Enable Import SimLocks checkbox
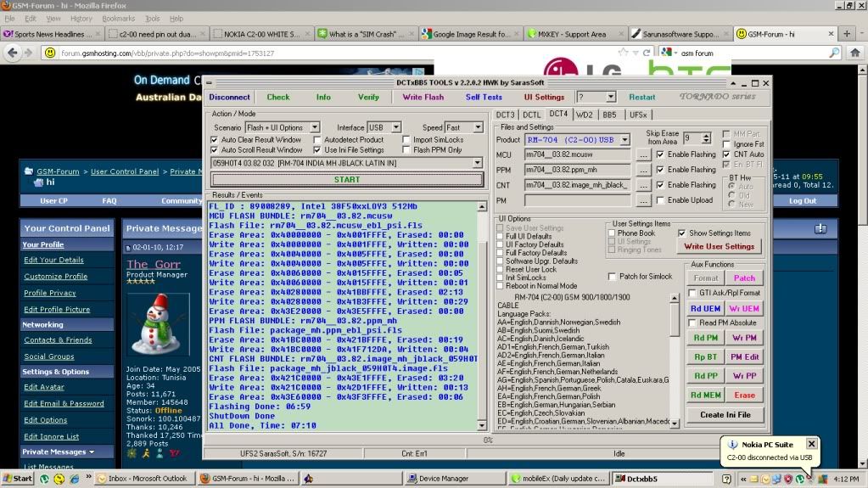Screen dimensions: 868x488 coord(406,140)
